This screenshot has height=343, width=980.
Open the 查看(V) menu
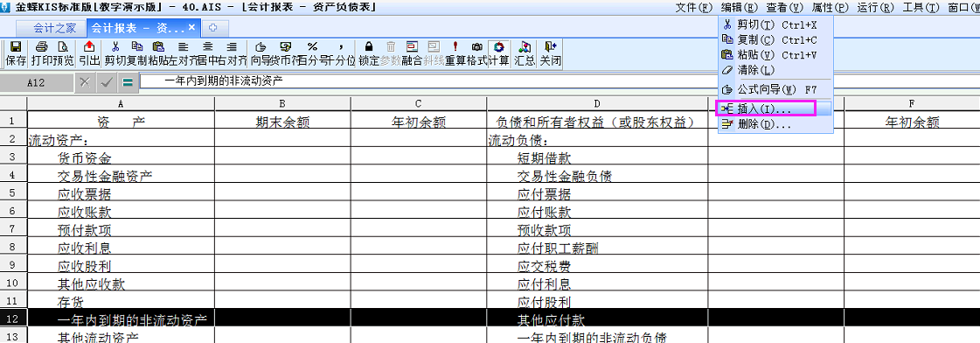tap(784, 8)
